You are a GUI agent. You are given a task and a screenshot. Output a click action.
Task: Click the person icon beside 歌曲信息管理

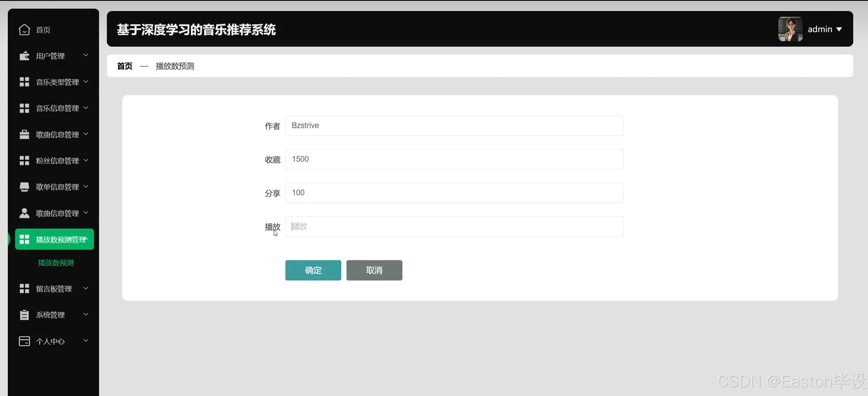tap(24, 213)
